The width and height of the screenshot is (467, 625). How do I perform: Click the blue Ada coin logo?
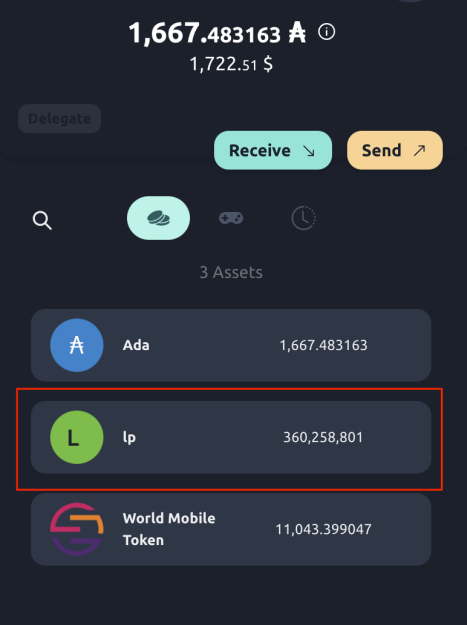77,345
